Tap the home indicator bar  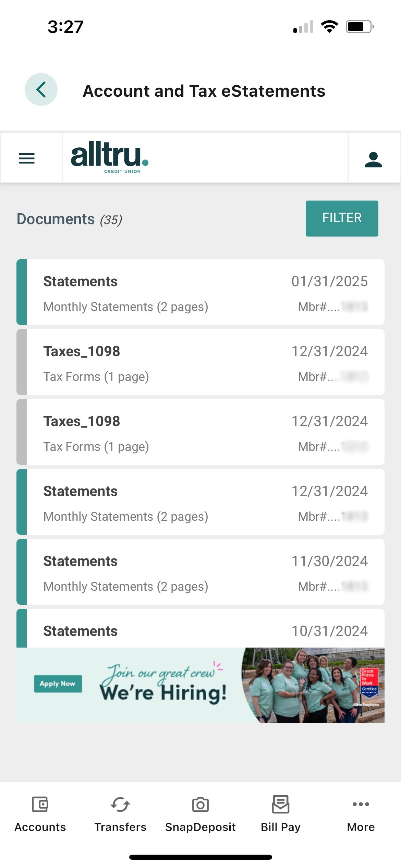click(x=200, y=857)
